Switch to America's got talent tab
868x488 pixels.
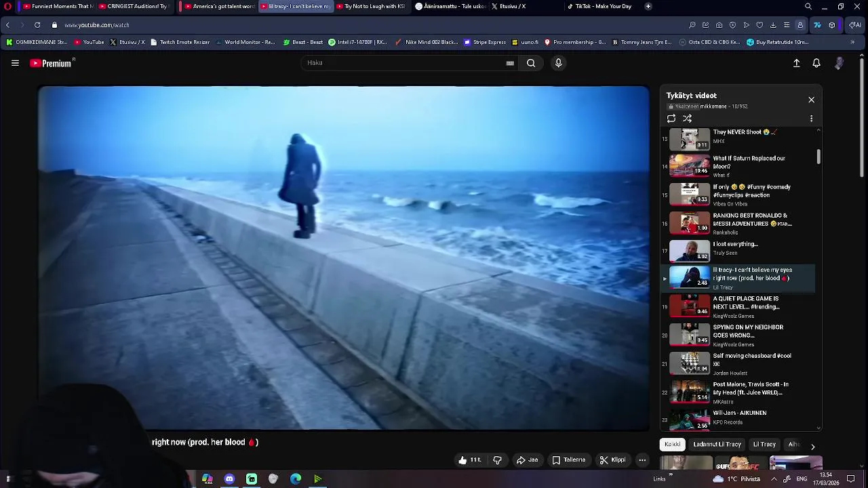coord(220,6)
